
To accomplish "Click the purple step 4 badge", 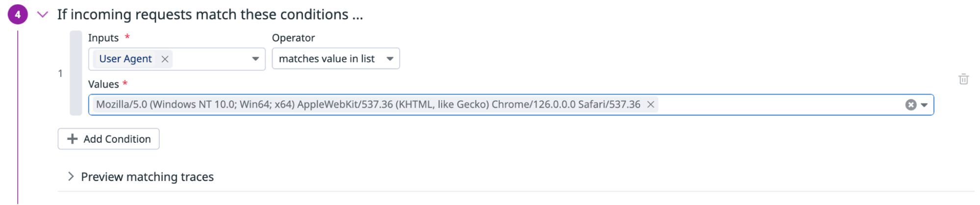I will (x=18, y=15).
